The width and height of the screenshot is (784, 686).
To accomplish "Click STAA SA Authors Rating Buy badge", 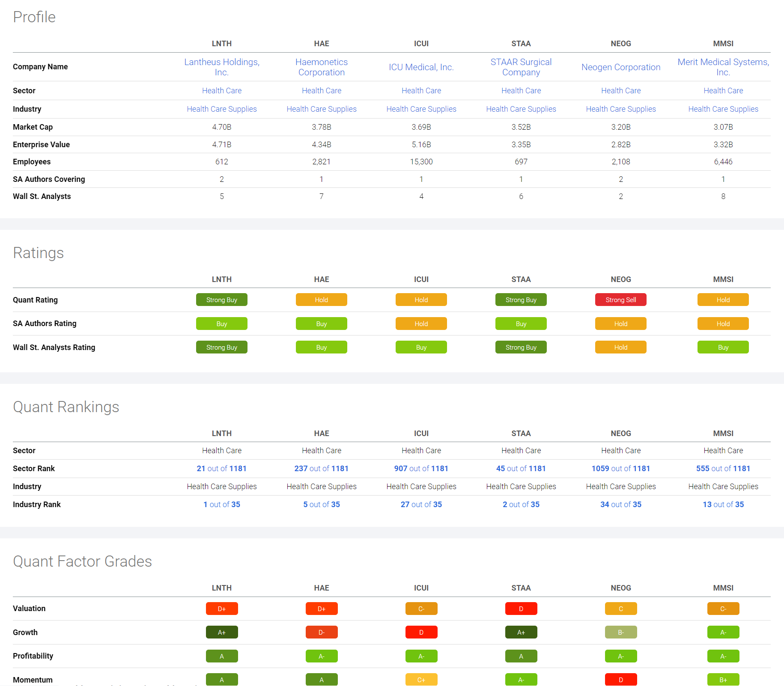I will coord(521,324).
